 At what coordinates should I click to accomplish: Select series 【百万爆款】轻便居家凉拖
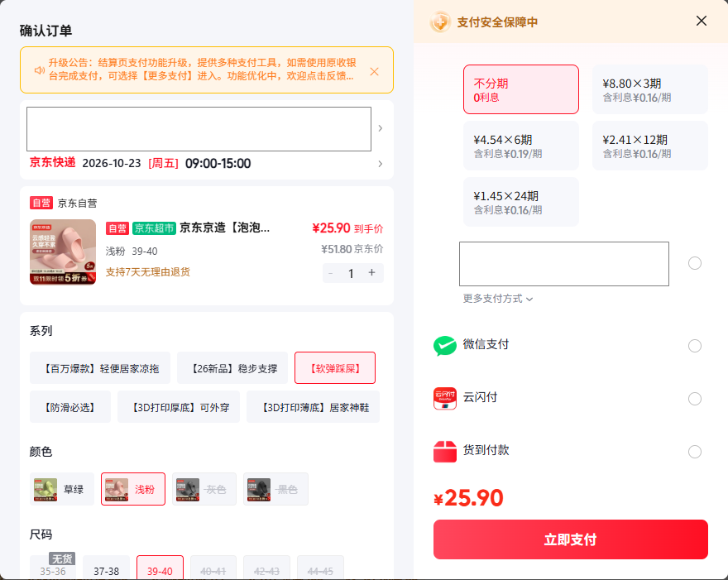pyautogui.click(x=100, y=368)
